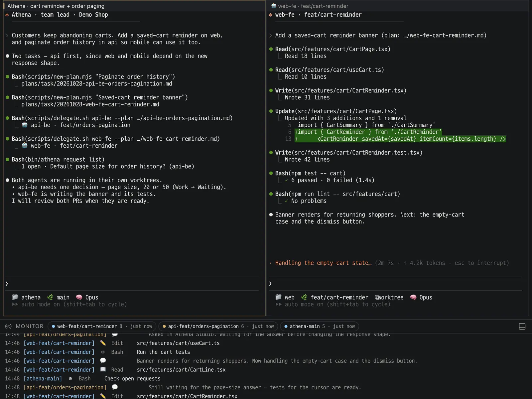
Task: Expand the Wrote 42 lines output
Action: click(307, 160)
